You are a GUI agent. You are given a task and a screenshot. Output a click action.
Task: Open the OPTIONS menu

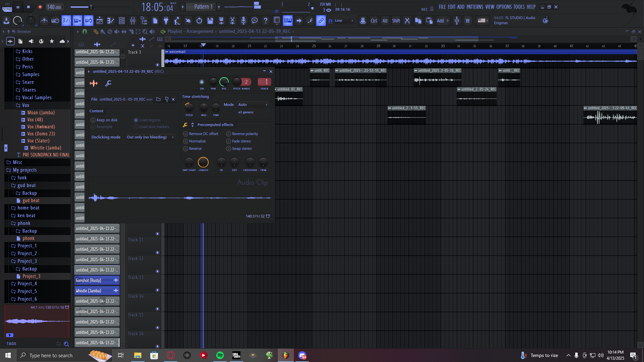click(x=504, y=7)
